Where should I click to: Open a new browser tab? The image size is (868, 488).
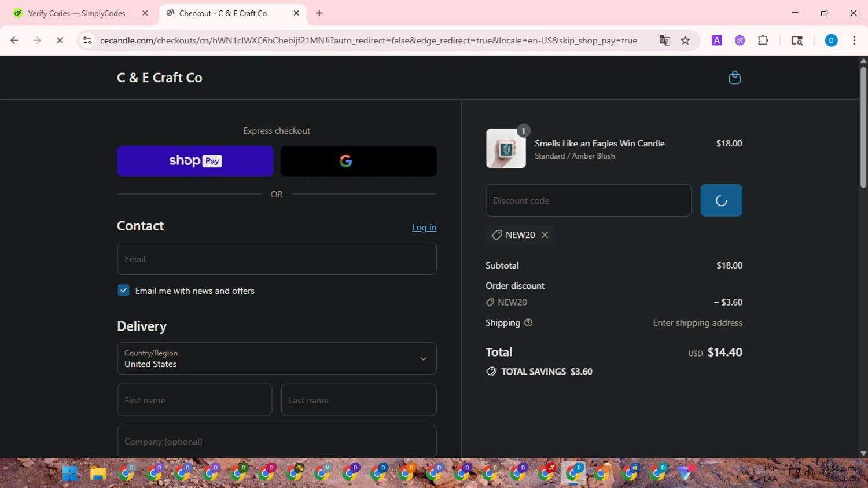[319, 13]
